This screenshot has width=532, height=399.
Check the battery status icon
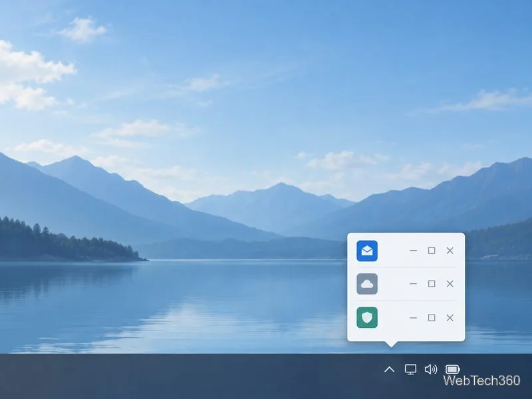click(453, 369)
